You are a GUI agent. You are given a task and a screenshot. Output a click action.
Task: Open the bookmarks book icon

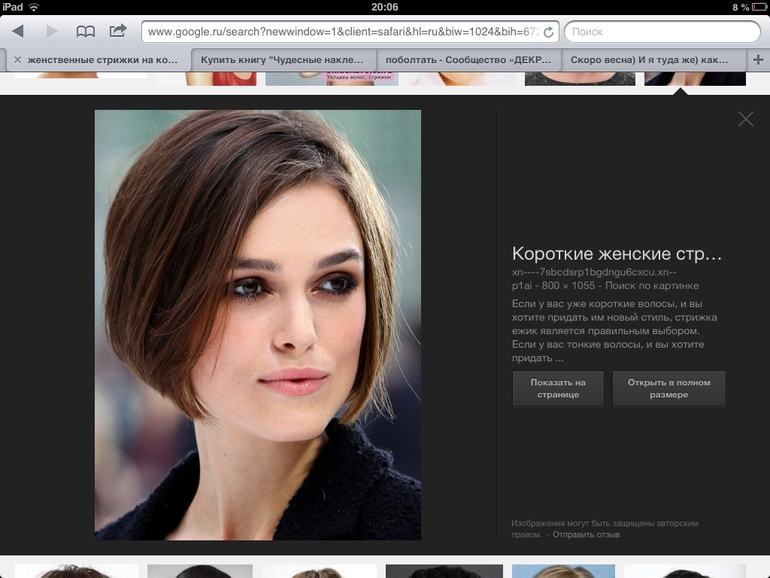coord(85,32)
